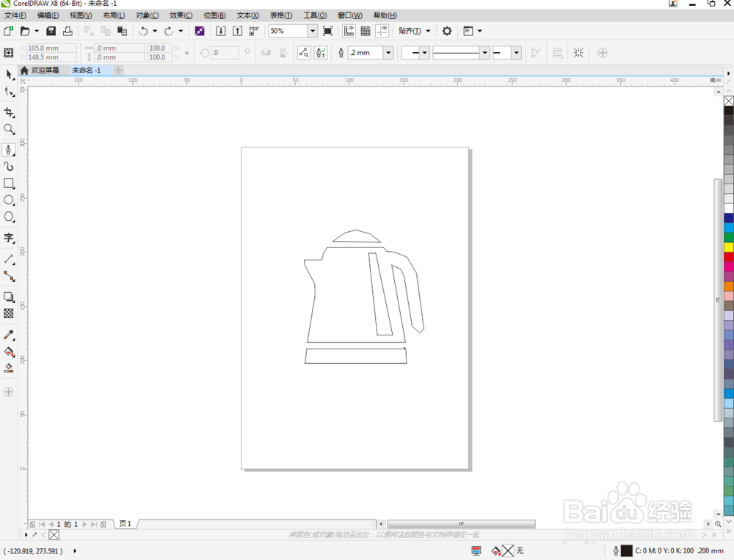This screenshot has width=734, height=560.
Task: Go to last page arrow
Action: (x=94, y=525)
